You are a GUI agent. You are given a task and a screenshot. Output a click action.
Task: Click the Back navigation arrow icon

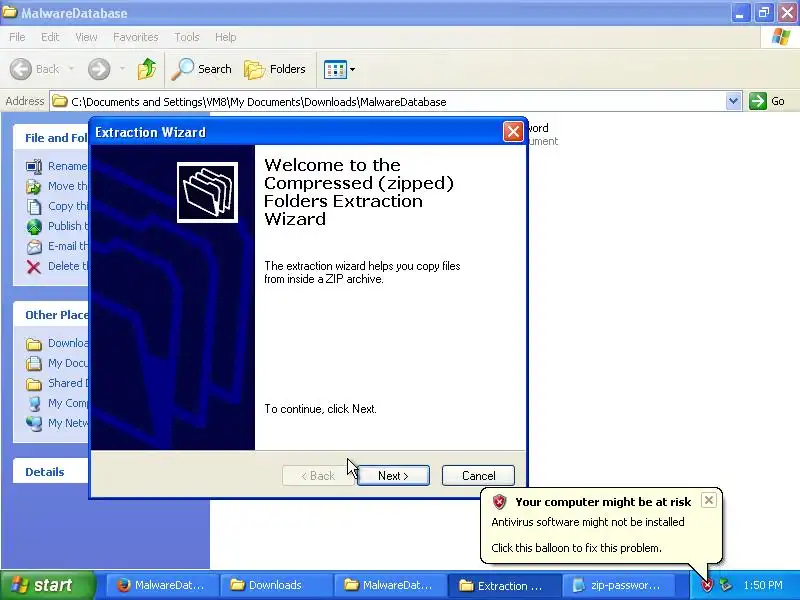tap(20, 69)
